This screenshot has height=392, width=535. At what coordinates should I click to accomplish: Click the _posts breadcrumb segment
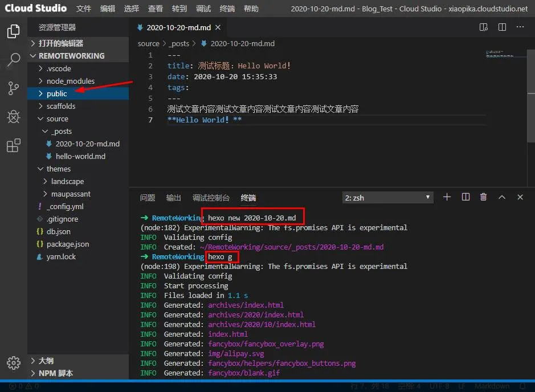click(179, 43)
